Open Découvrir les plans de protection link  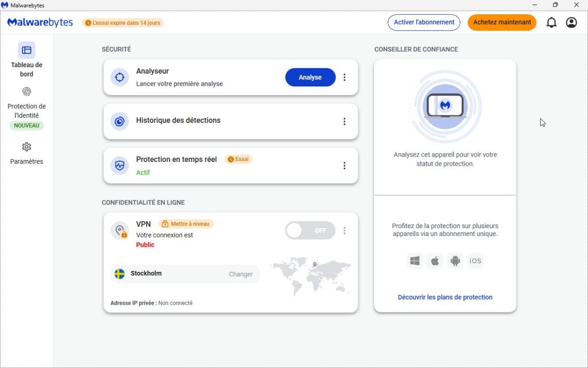tap(445, 297)
